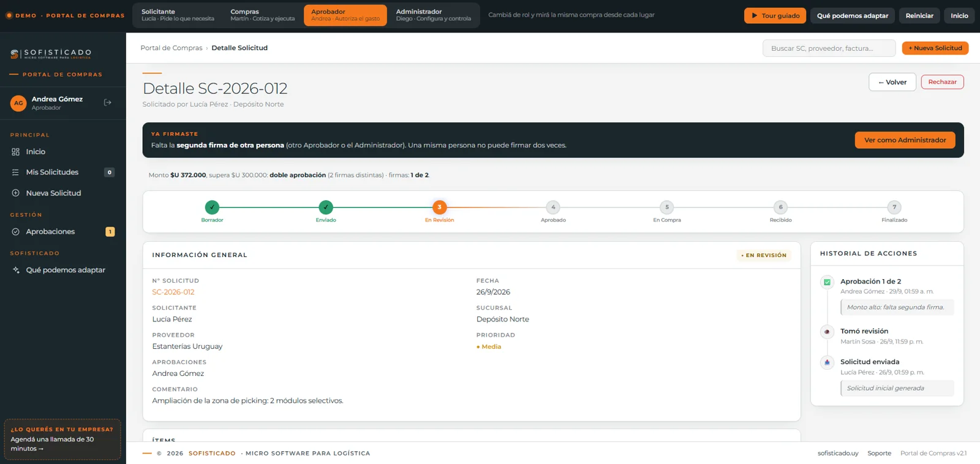The width and height of the screenshot is (980, 464).
Task: Click the Enviado step marker
Action: click(x=326, y=208)
